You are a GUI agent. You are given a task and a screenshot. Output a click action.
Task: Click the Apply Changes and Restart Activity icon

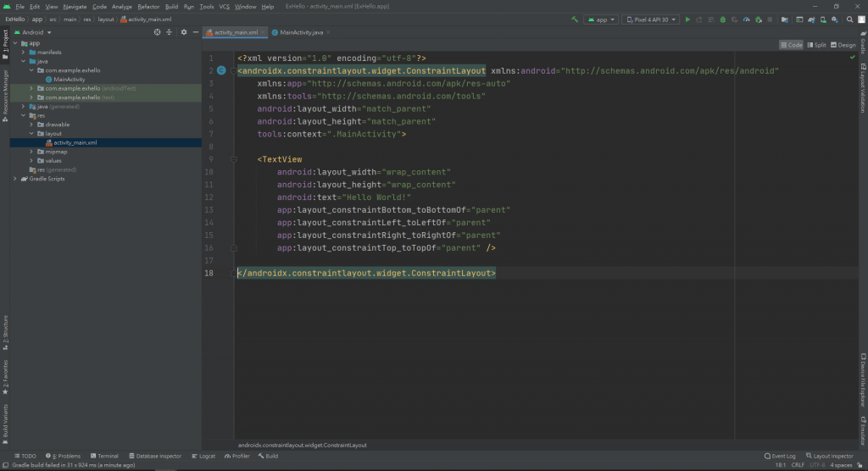click(x=699, y=19)
